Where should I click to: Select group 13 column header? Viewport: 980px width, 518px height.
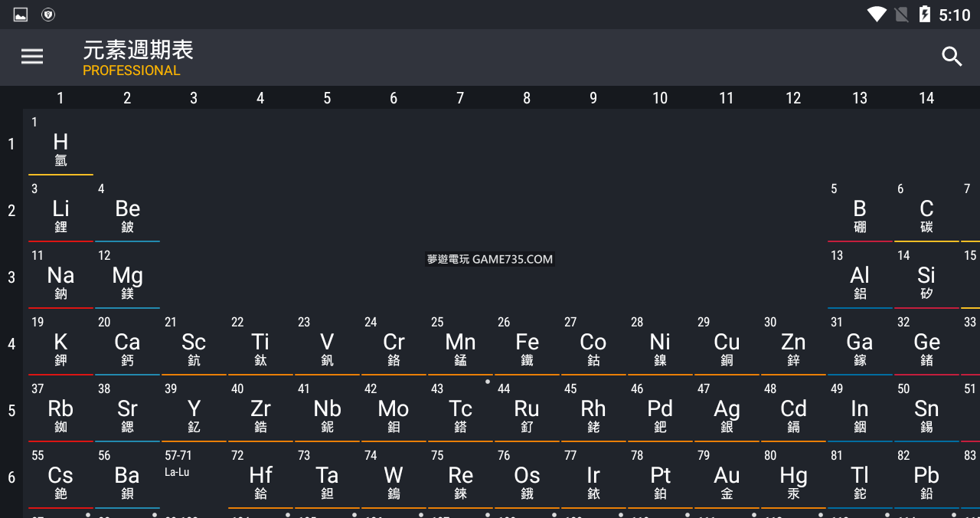click(x=860, y=98)
